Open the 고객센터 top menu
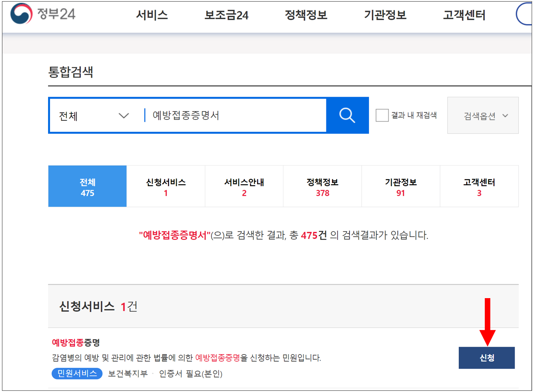The image size is (538, 392). [x=464, y=15]
